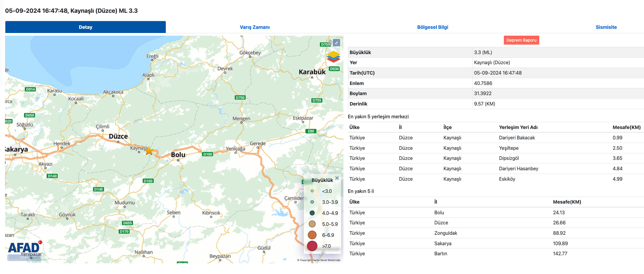Viewport: 644px width, 274px height.
Task: Click the red >7.0 magnitude legend circle
Action: click(x=312, y=246)
